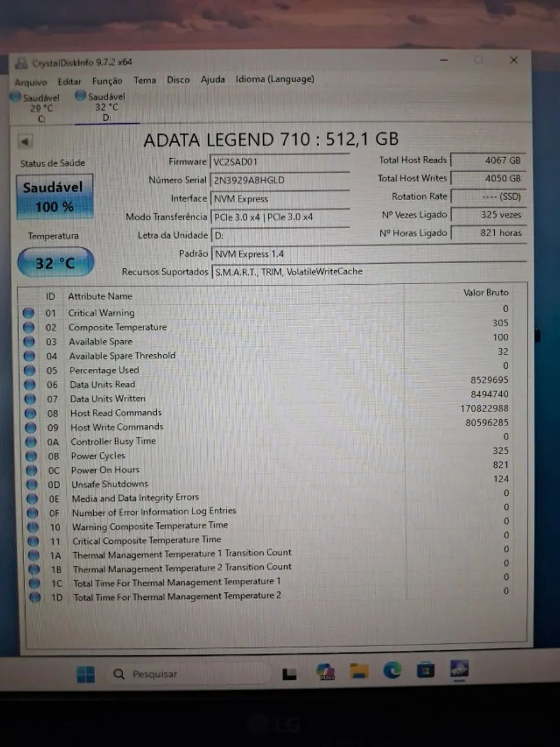
Task: Click the Unsafe Shutdowns raw value 124
Action: 501,479
